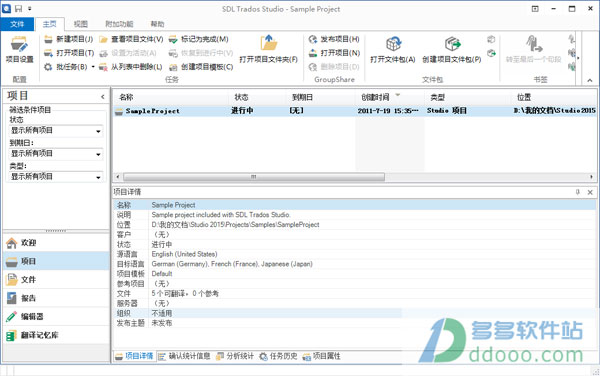Open 批任务(B) batch tasks
The height and width of the screenshot is (376, 600).
(65, 67)
